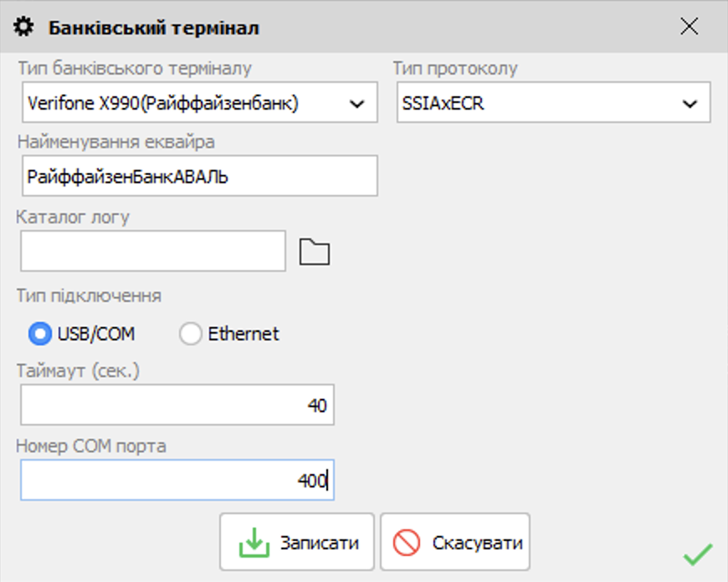Expand the chevron arrow of Тип протоколу
Viewport: 728px width, 582px height.
(690, 104)
